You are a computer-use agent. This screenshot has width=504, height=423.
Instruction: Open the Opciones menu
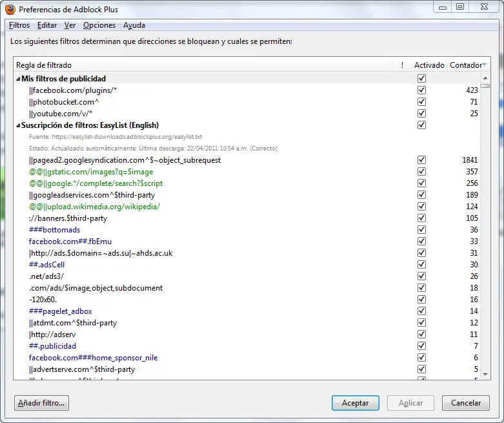(99, 25)
